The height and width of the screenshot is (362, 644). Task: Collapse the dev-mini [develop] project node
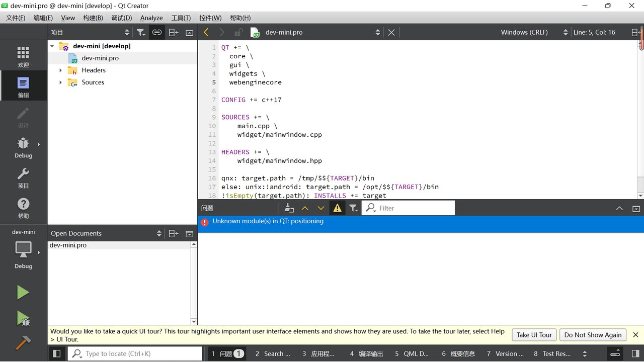[x=52, y=46]
